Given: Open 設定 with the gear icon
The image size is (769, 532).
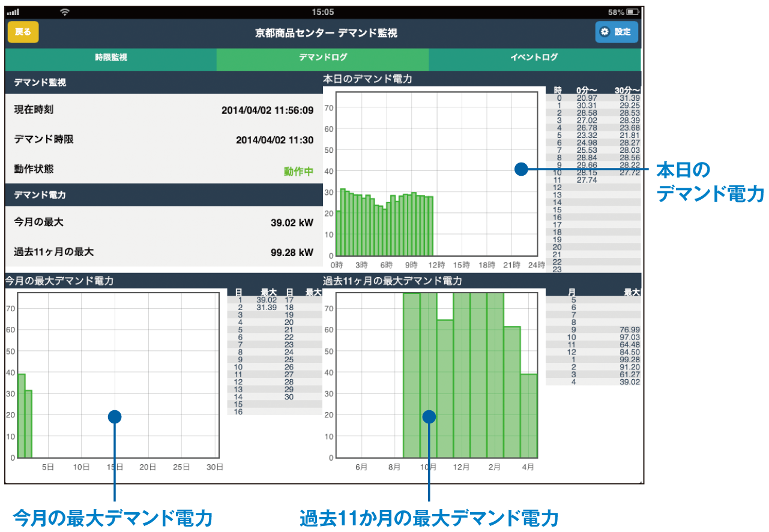Looking at the screenshot, I should [617, 32].
